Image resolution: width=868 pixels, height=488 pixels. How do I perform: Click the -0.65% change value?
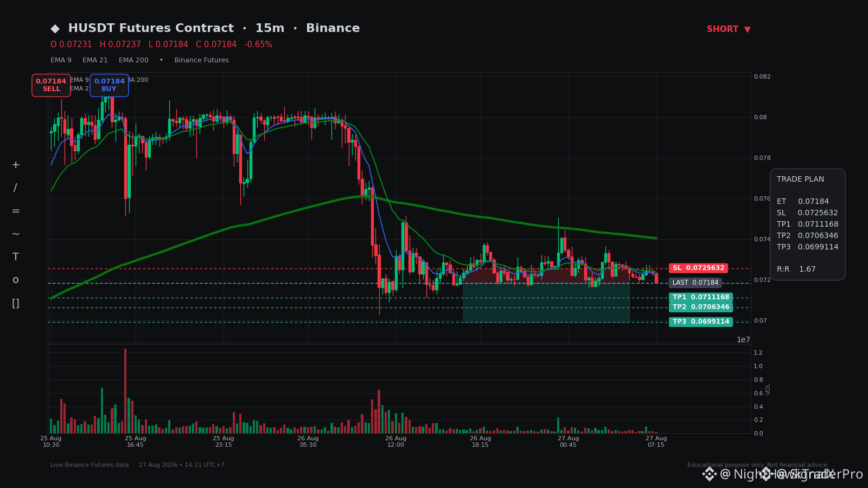(258, 44)
